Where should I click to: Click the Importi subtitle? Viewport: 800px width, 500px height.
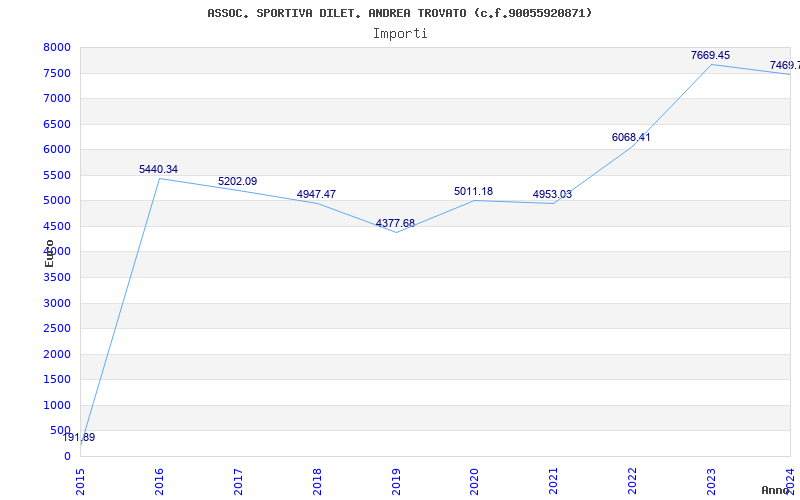coord(400,34)
